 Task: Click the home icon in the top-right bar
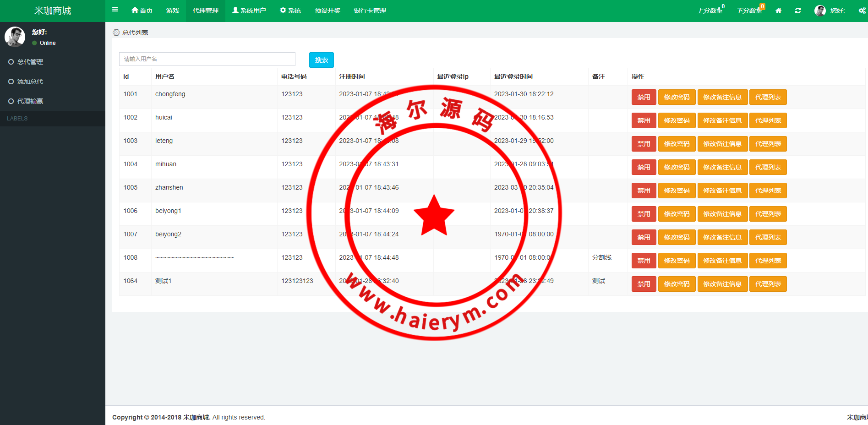point(778,11)
